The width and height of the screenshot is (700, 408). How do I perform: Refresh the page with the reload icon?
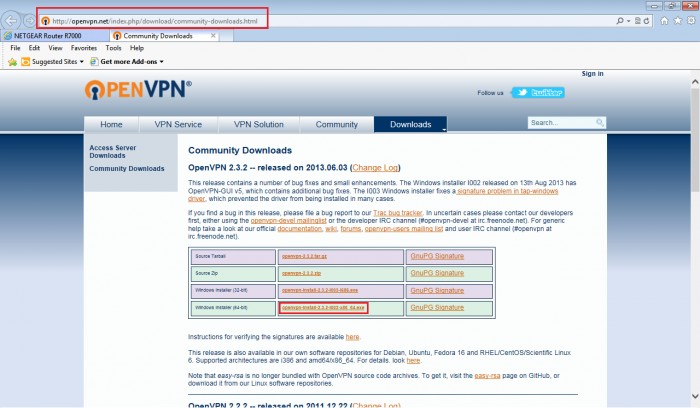click(x=646, y=21)
